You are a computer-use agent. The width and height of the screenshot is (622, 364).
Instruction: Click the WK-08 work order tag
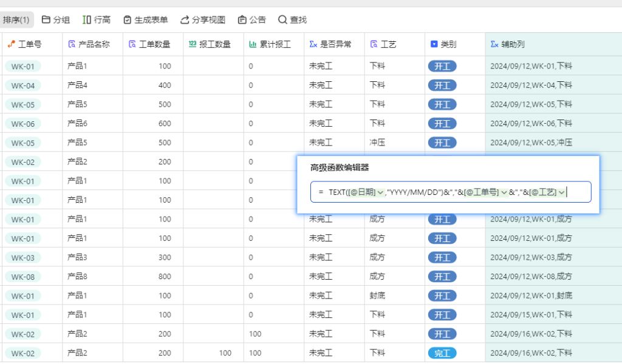23,277
